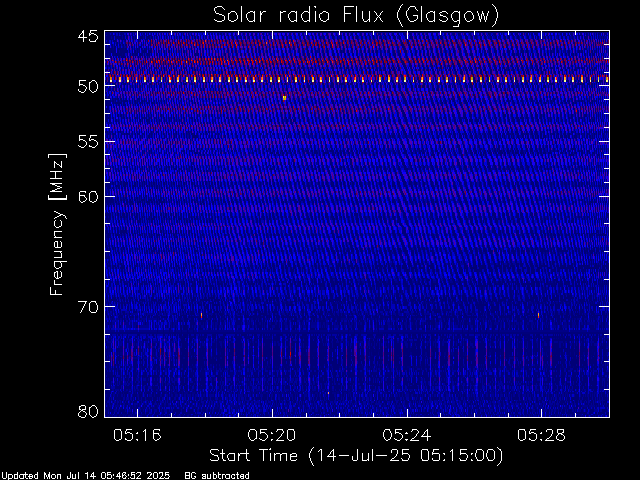
Task: Click the "05:16" time tick label
Action: (137, 435)
